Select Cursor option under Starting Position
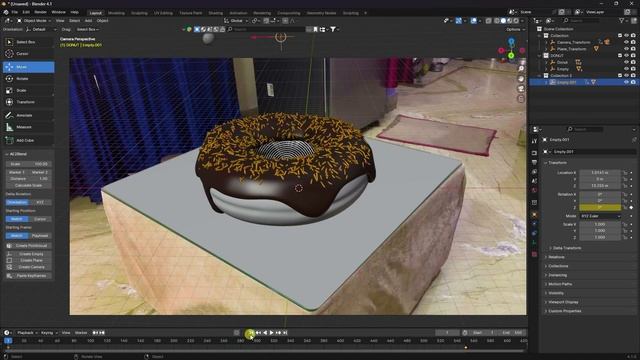This screenshot has height=360, width=640. [40, 219]
